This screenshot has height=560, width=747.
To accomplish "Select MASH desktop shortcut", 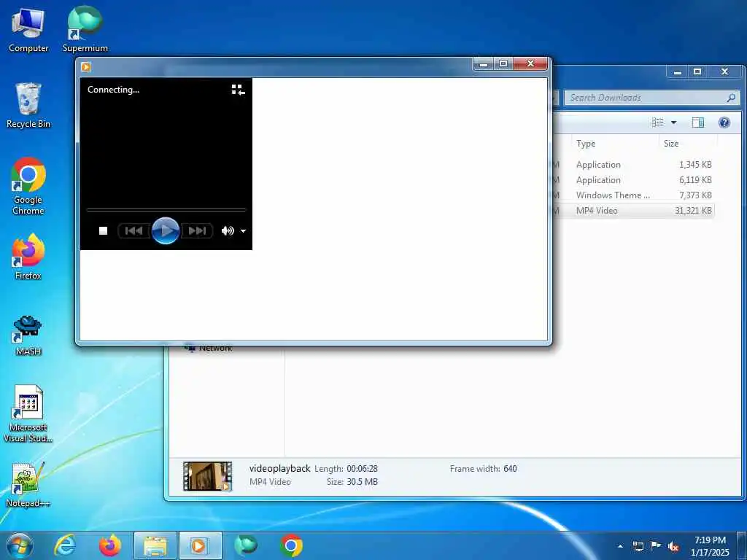I will (28, 335).
